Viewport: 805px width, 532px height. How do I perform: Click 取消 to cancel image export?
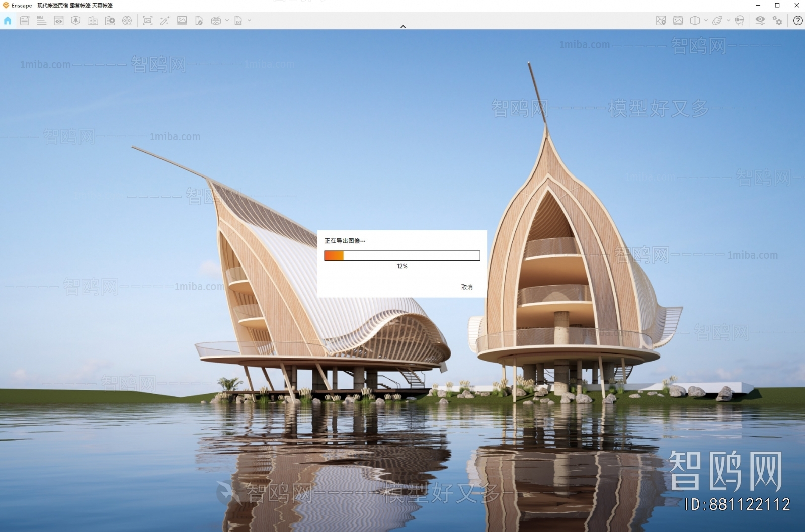click(x=466, y=287)
